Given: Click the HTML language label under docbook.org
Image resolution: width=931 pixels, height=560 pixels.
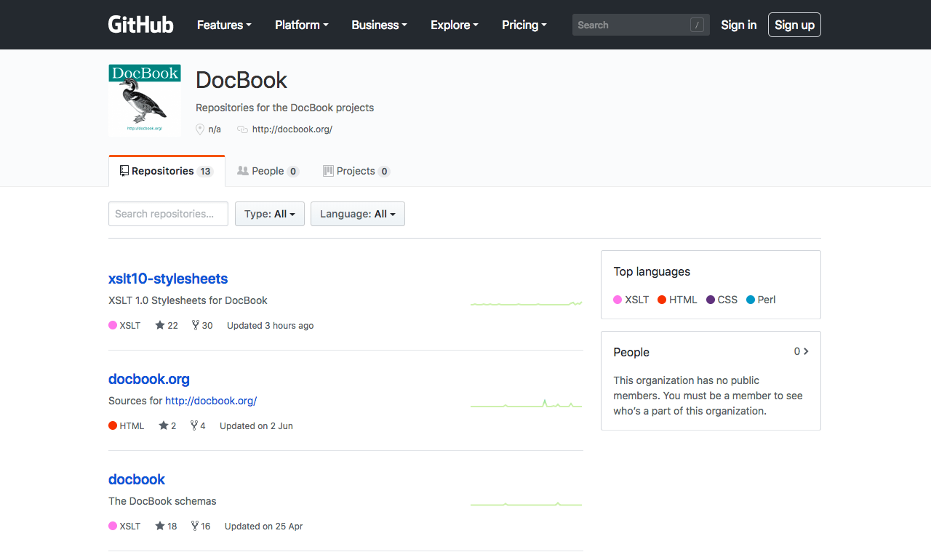Looking at the screenshot, I should pyautogui.click(x=132, y=425).
